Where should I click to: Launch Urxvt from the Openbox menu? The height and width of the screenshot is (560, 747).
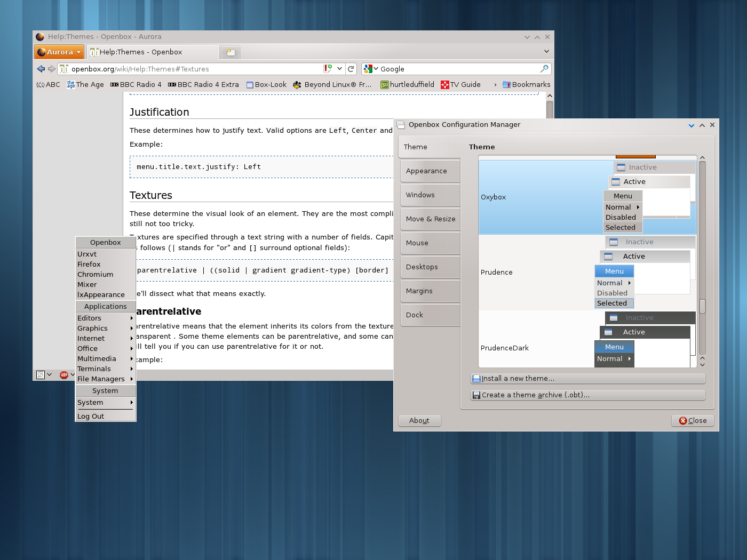point(106,254)
